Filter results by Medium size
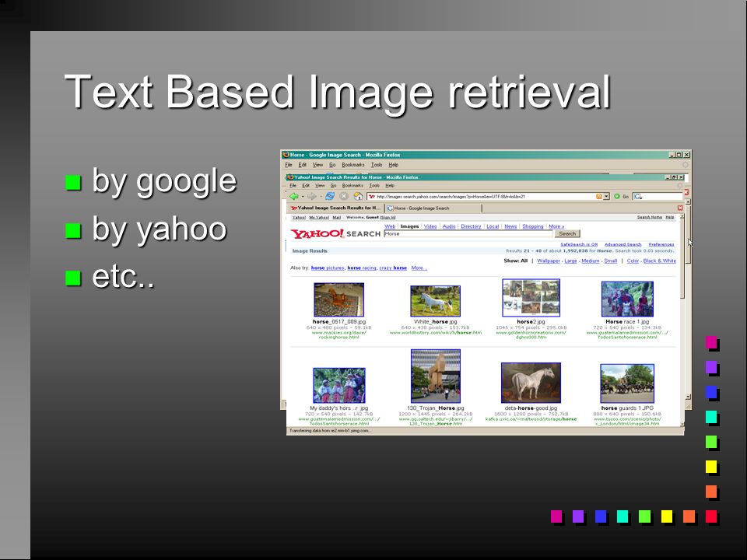The image size is (747, 560). pyautogui.click(x=591, y=261)
